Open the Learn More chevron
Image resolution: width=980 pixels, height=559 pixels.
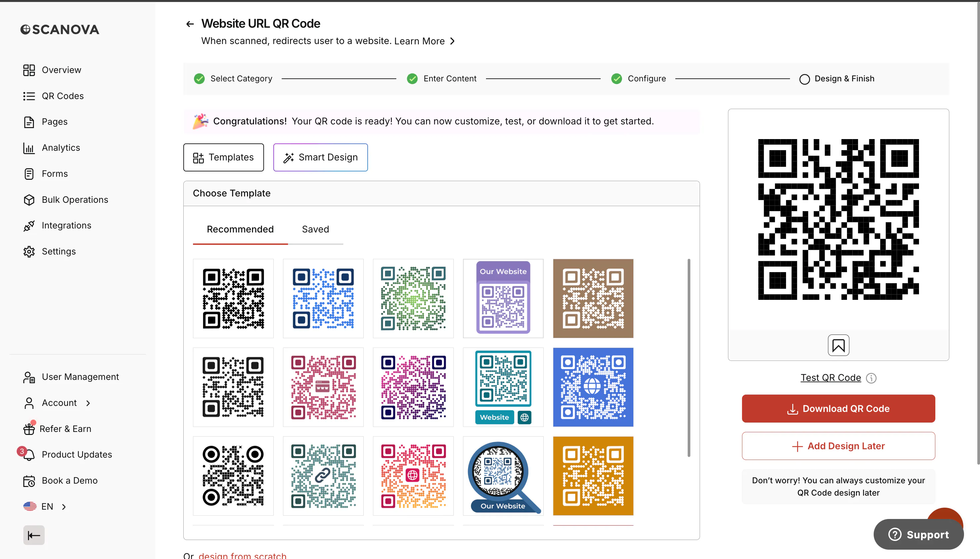click(x=452, y=41)
